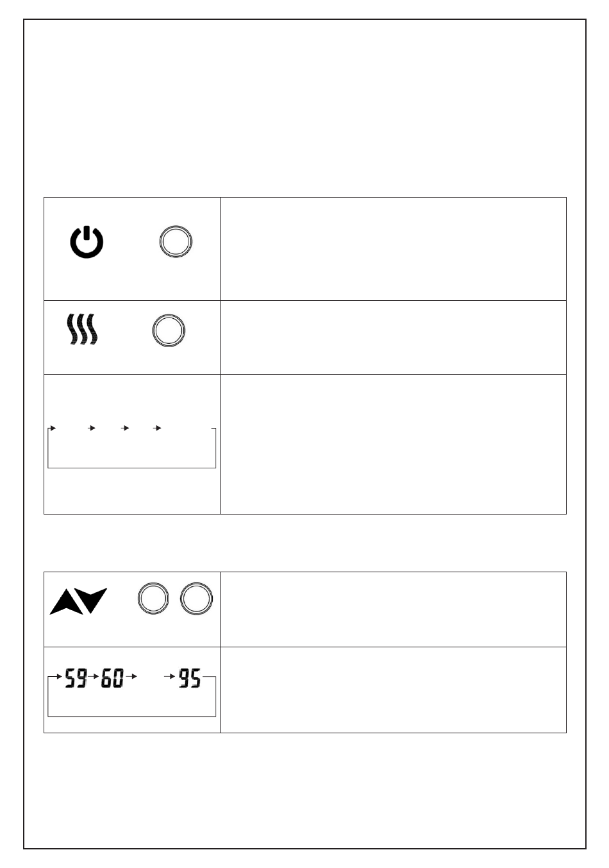Click the small arrow between 59 and 60
Image resolution: width=609 pixels, height=868 pixels.
tap(94, 676)
